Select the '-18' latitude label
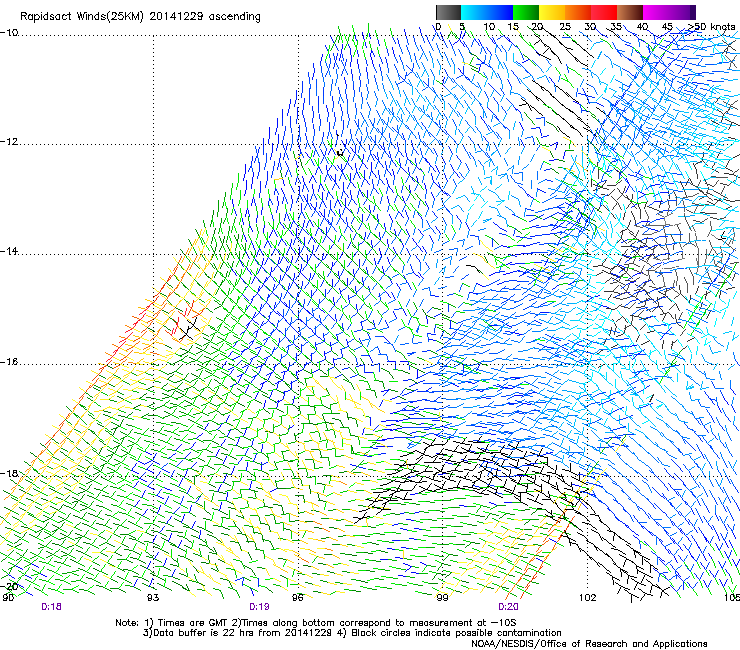The image size is (740, 650). pyautogui.click(x=9, y=473)
